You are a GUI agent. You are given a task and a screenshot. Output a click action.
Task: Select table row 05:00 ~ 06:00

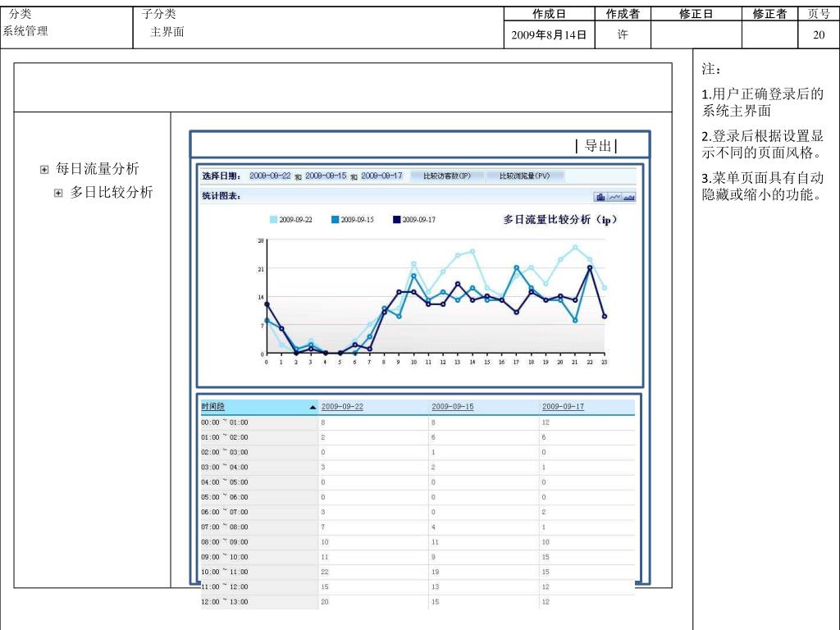pyautogui.click(x=418, y=498)
